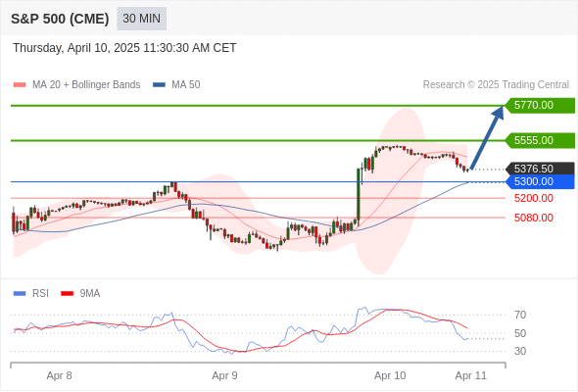Viewport: 578px width, 392px height.
Task: Click the Apr 9 date marker
Action: point(224,375)
